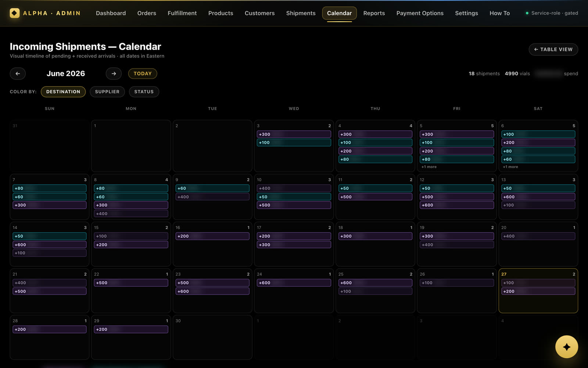Show the +1 more link on June 5
This screenshot has width=588, height=368.
[429, 167]
